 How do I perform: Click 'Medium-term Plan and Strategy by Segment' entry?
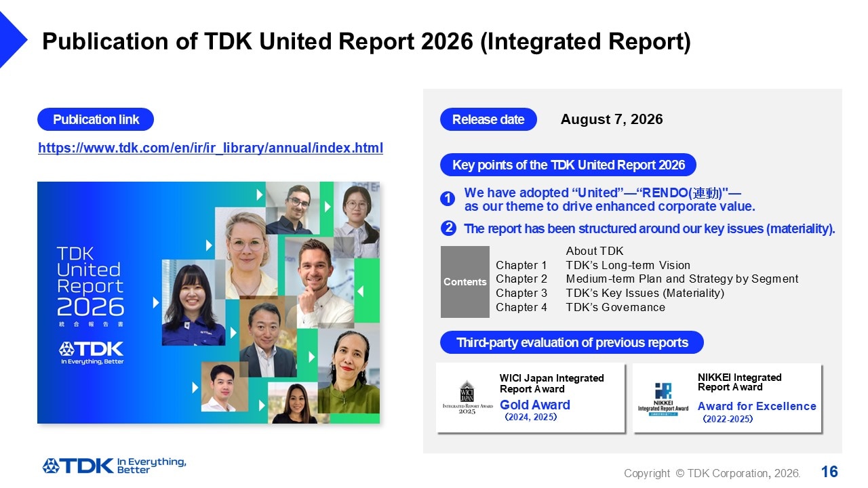[682, 279]
